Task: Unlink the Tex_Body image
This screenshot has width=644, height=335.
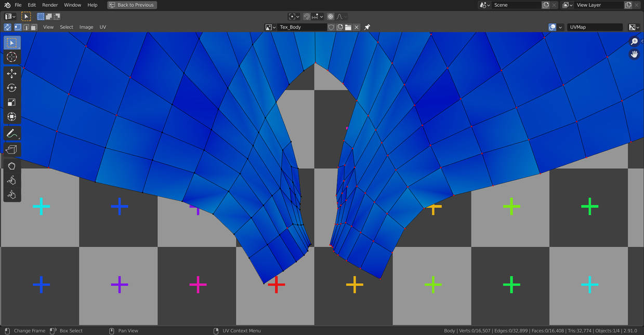Action: pos(357,27)
